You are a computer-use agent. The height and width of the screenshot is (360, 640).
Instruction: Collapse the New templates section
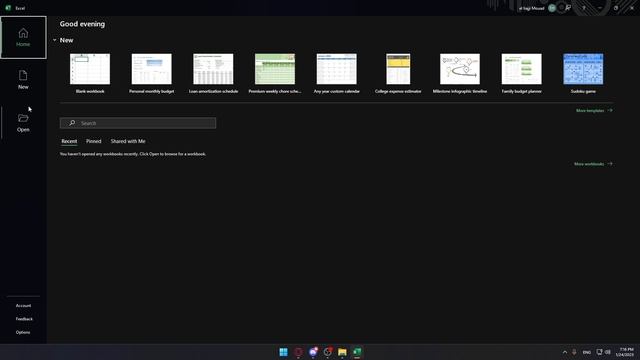[x=54, y=40]
